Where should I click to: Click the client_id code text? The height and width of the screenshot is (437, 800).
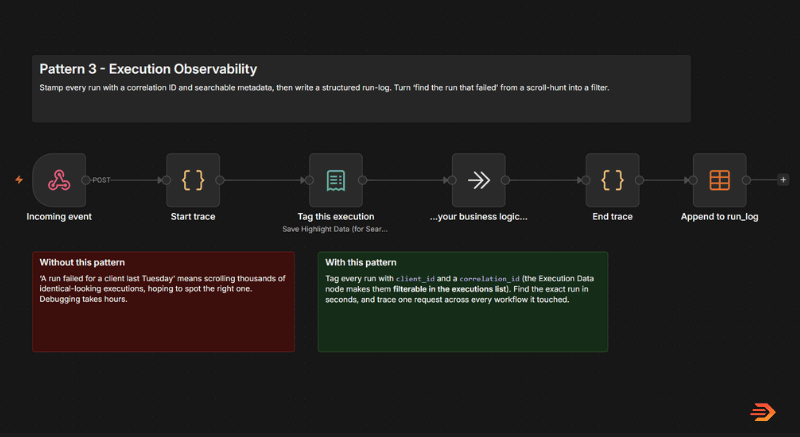pos(415,279)
